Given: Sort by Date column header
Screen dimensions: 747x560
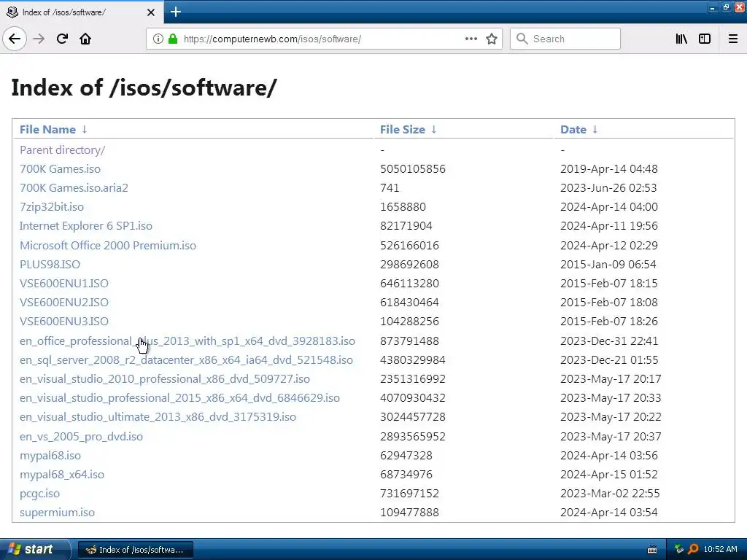Looking at the screenshot, I should point(573,130).
